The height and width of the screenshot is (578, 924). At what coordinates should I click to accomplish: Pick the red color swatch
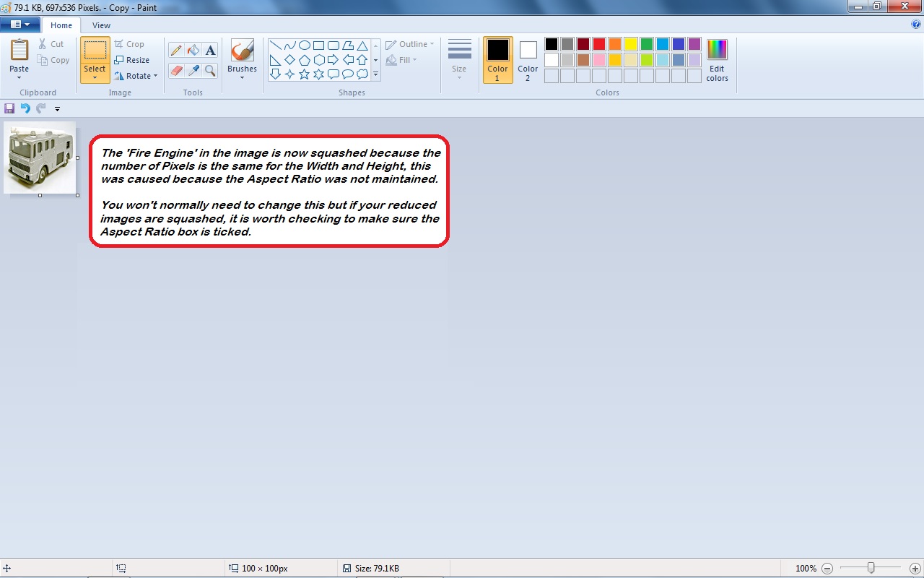click(x=599, y=44)
